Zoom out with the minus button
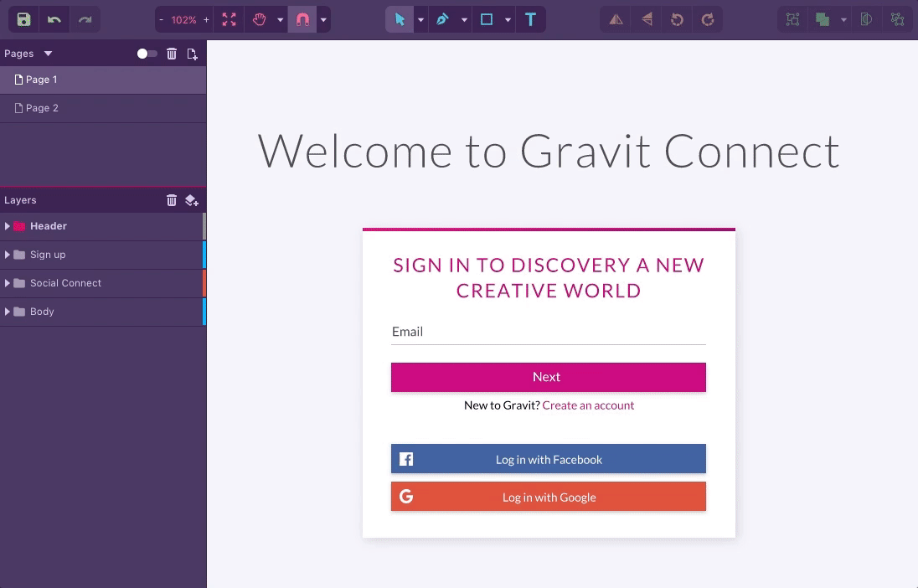 pos(161,20)
